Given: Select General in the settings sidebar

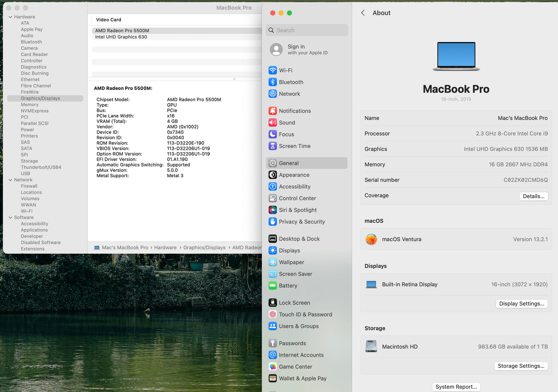Looking at the screenshot, I should 288,163.
